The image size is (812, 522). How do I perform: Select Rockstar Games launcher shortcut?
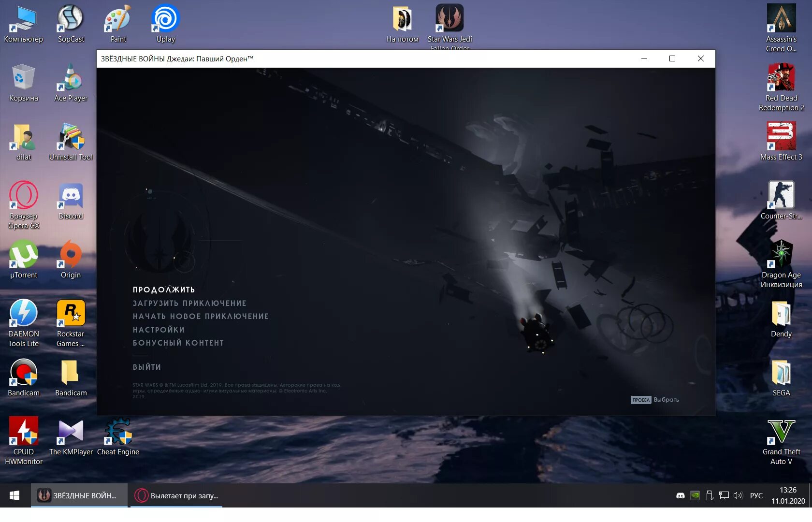[x=71, y=323]
